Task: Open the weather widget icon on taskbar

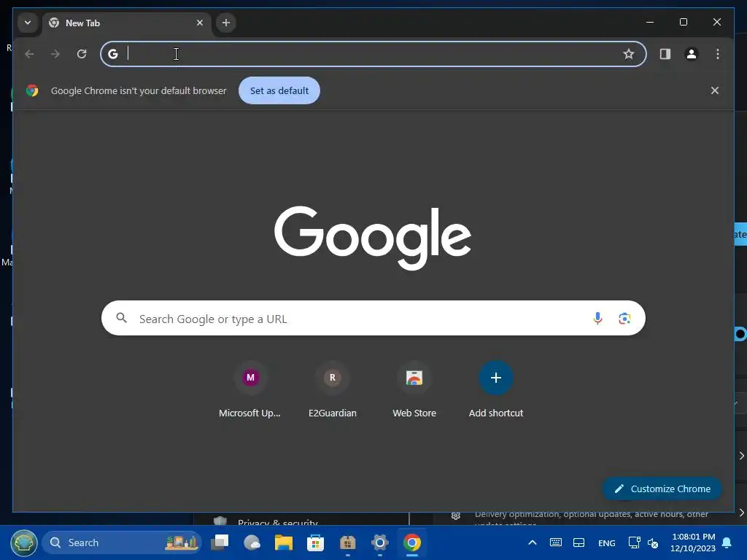Action: [252, 542]
